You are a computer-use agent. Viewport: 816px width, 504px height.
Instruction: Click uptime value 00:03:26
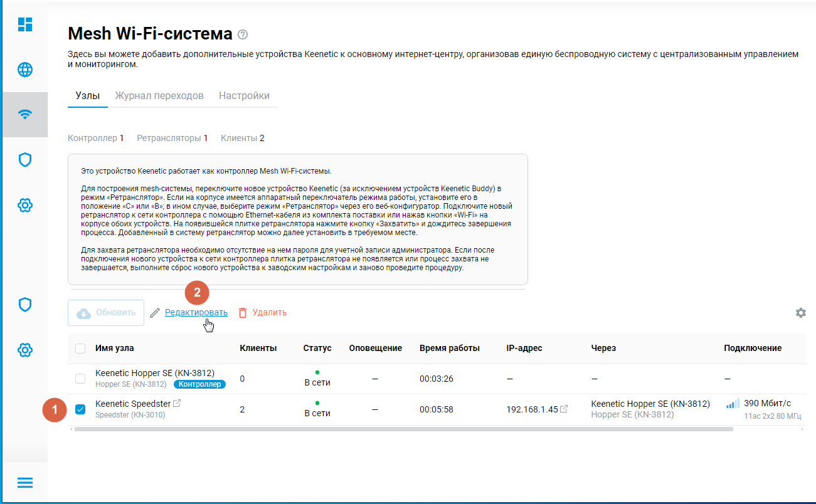[x=437, y=379]
